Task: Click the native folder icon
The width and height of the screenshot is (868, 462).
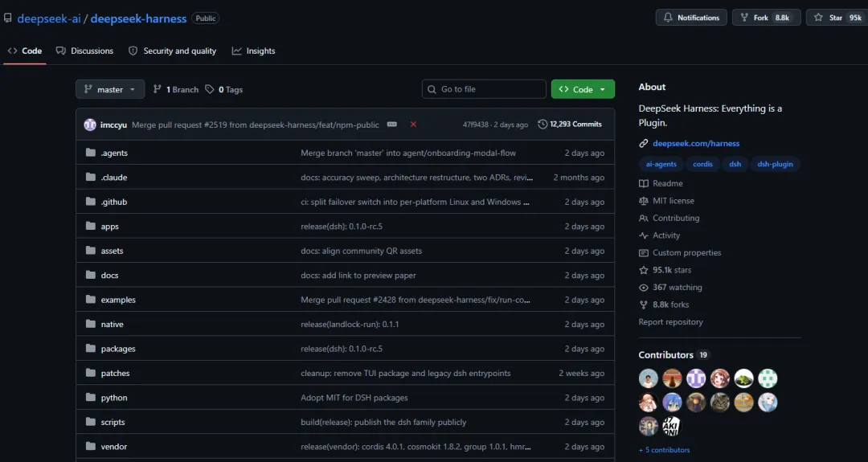Action: tap(91, 324)
